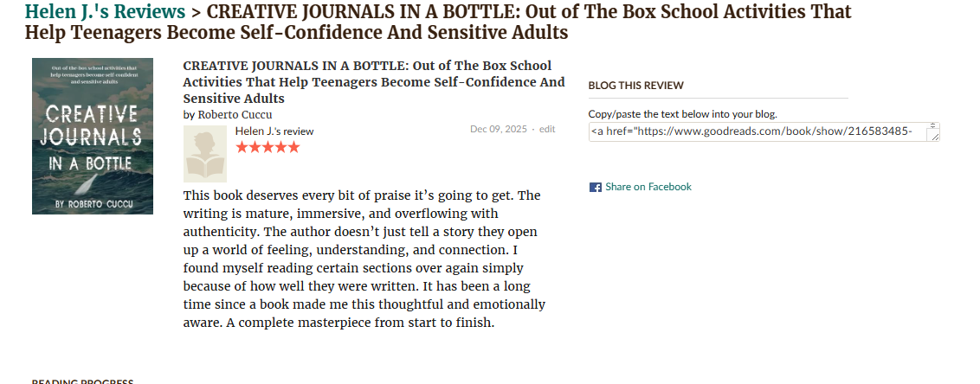This screenshot has width=980, height=384.
Task: Click the third rating star
Action: (268, 147)
